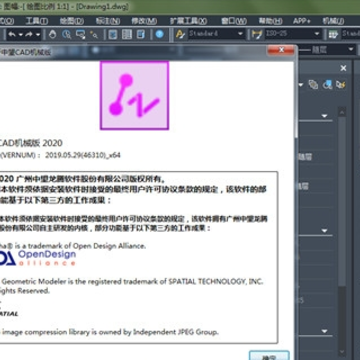Click the properties panel scrollbar down arrow

click(x=342, y=351)
